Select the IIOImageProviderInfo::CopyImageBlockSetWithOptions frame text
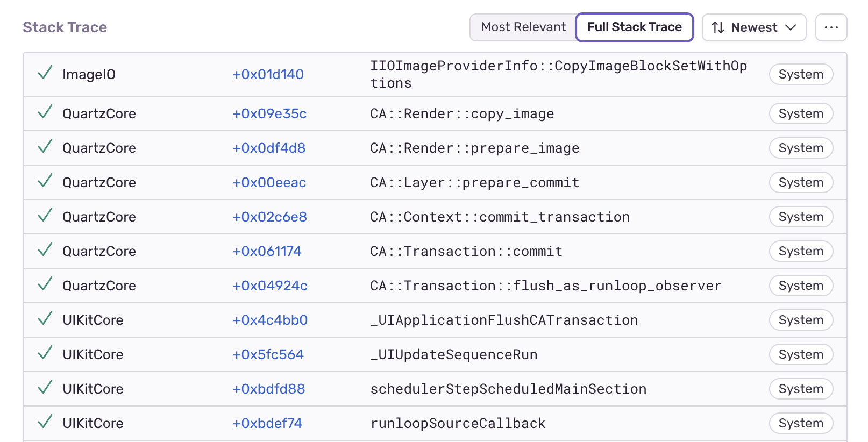The width and height of the screenshot is (868, 442). 558,74
